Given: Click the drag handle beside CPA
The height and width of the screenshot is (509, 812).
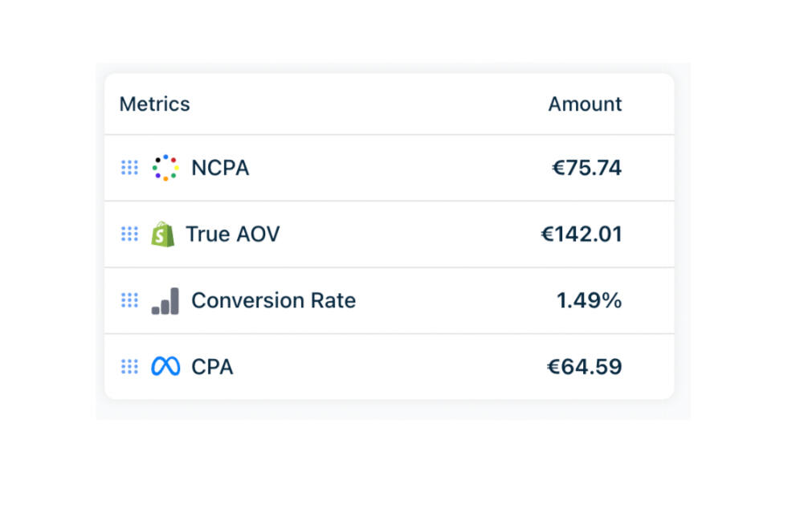Looking at the screenshot, I should [x=129, y=367].
